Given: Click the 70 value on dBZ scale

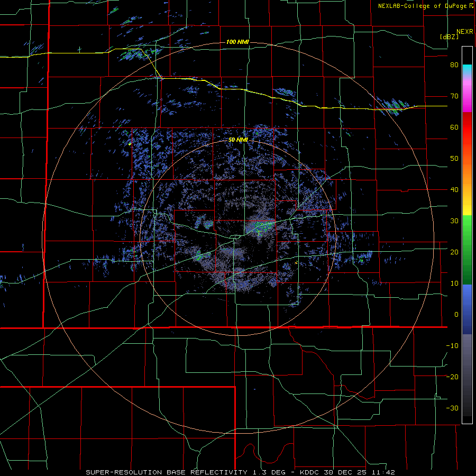Looking at the screenshot, I should tap(454, 96).
